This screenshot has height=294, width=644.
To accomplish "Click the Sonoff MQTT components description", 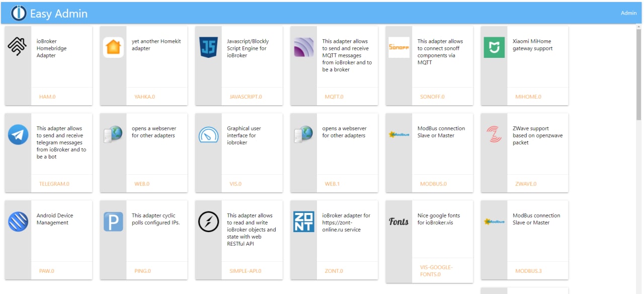I will tap(440, 52).
